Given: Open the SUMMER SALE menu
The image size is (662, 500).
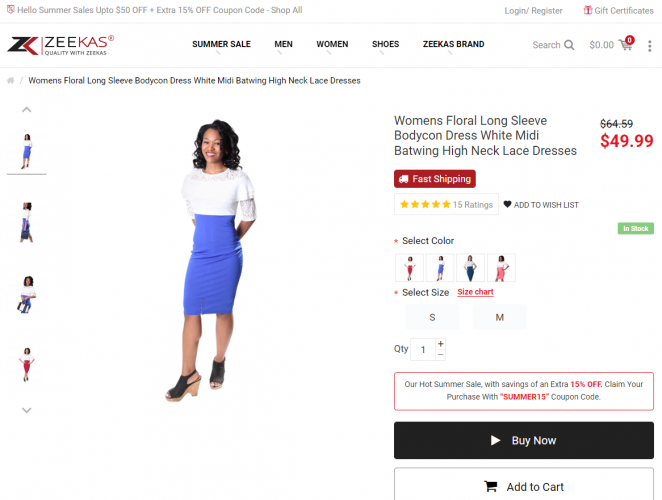Looking at the screenshot, I should tap(221, 44).
